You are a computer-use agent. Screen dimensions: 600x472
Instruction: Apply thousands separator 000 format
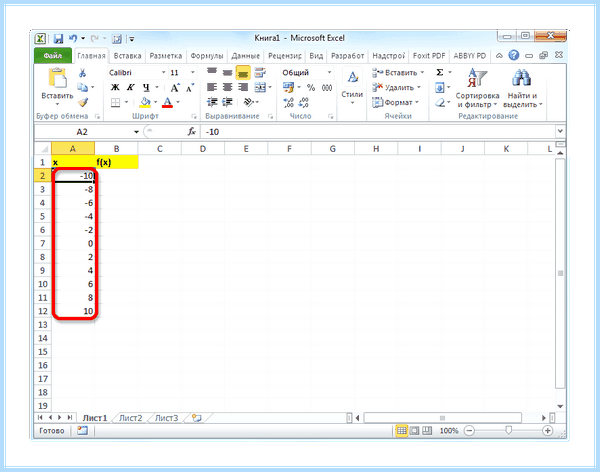click(327, 88)
